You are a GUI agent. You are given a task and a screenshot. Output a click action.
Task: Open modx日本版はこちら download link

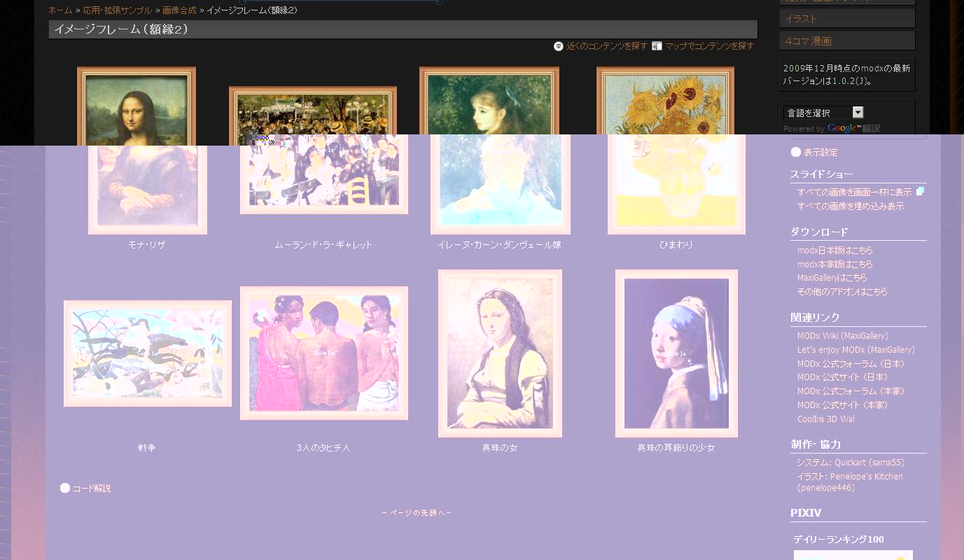pos(834,251)
